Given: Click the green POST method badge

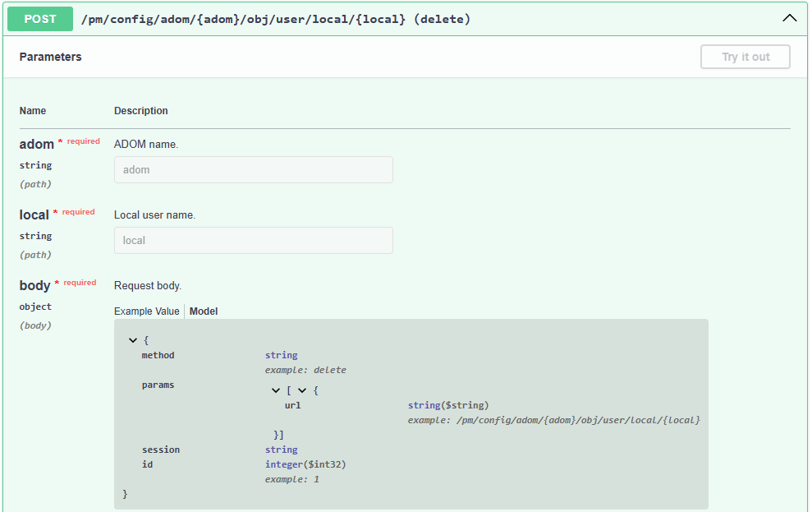Looking at the screenshot, I should (x=40, y=19).
